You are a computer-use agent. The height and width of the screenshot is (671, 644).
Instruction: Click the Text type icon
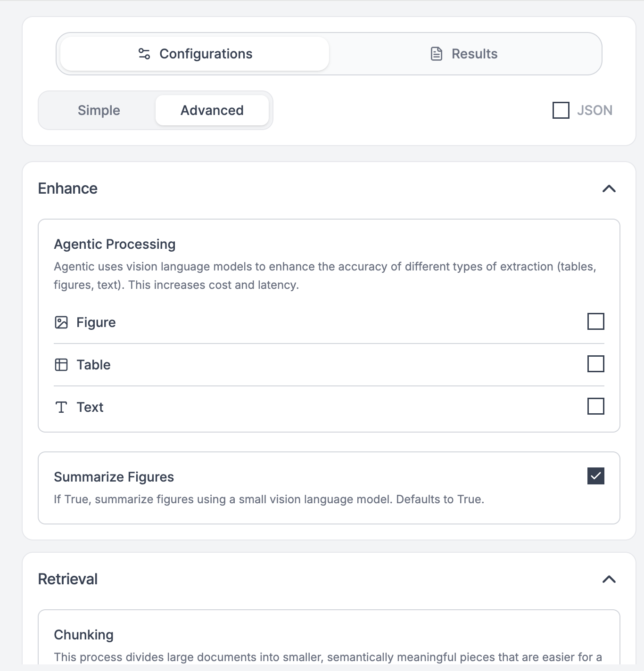tap(61, 407)
